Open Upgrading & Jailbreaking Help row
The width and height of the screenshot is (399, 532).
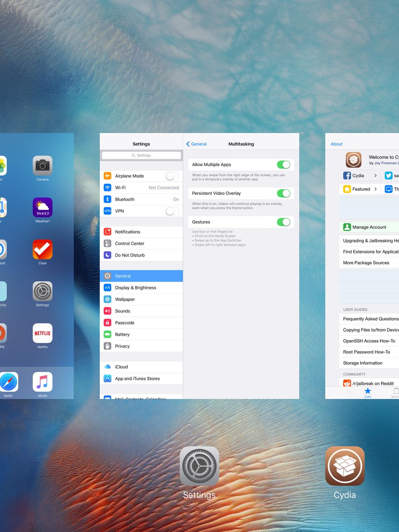[x=369, y=241]
